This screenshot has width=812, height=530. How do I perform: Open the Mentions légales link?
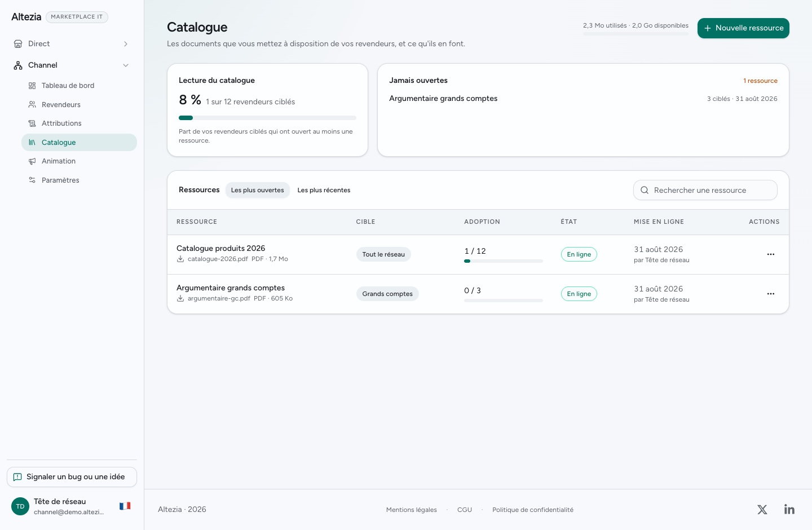click(412, 510)
